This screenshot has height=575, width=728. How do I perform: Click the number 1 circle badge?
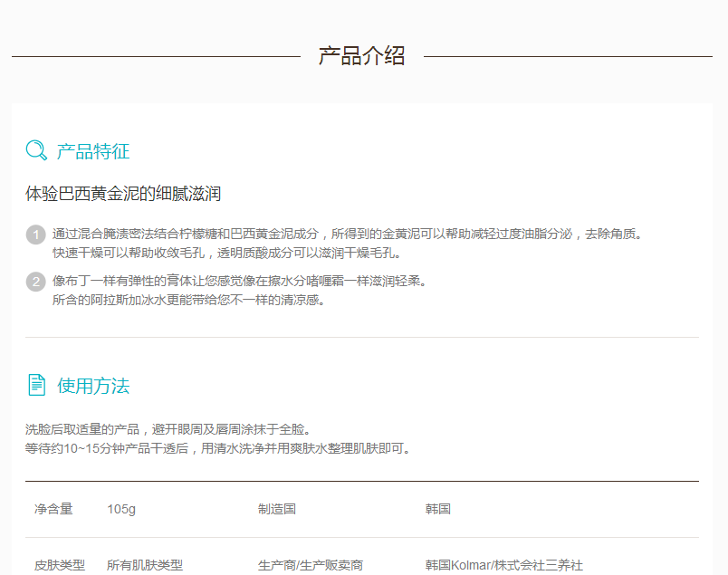[x=35, y=235]
